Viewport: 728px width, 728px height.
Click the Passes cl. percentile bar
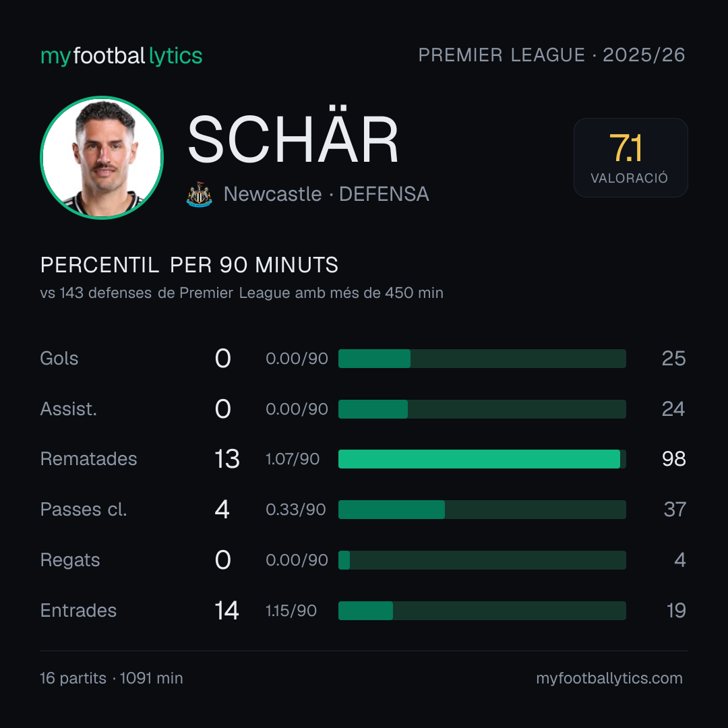click(x=482, y=510)
